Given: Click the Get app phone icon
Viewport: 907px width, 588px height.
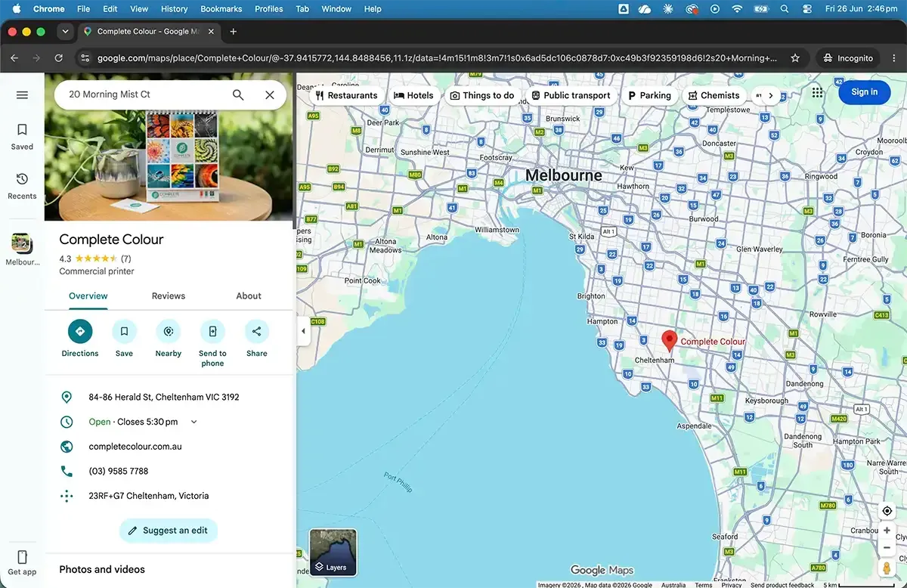Looking at the screenshot, I should coord(22,557).
